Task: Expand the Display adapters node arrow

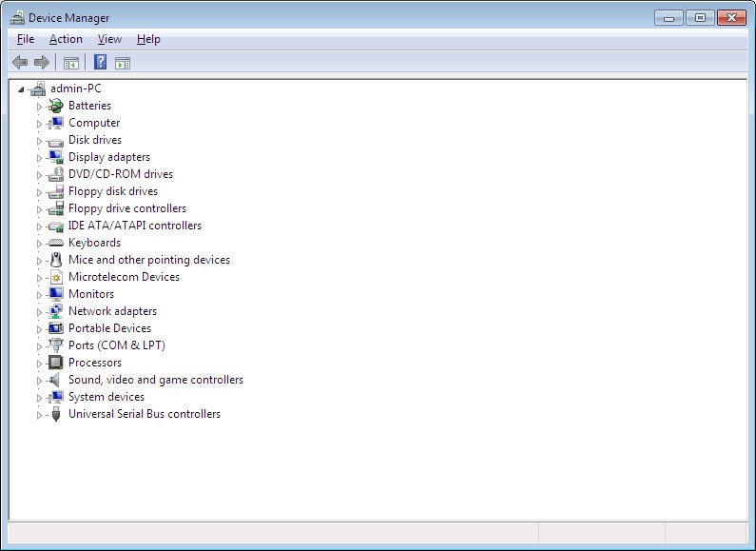Action: [40, 158]
